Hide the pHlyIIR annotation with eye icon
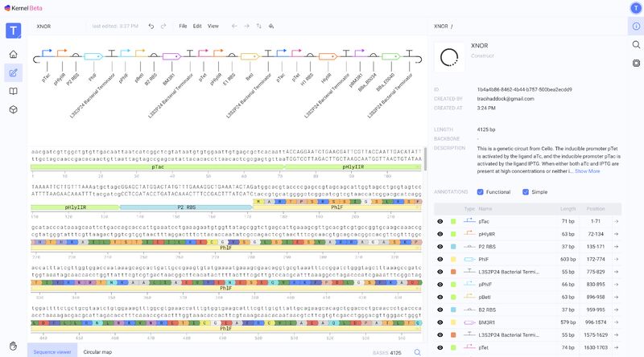Screen dimensions: 644x357 [440, 234]
